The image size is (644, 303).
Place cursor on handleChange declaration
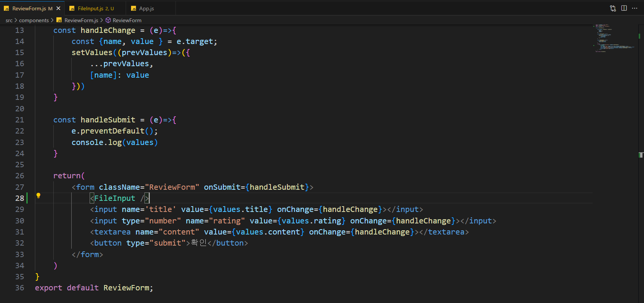pyautogui.click(x=108, y=30)
